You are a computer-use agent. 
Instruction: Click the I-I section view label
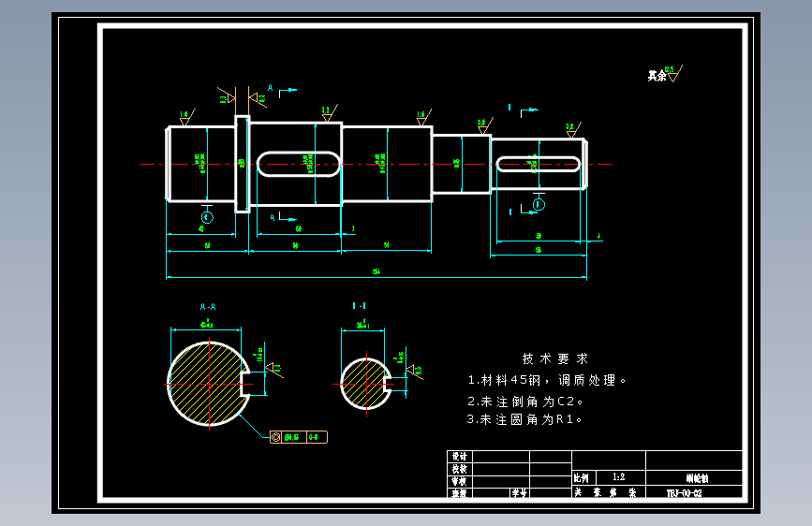click(360, 306)
